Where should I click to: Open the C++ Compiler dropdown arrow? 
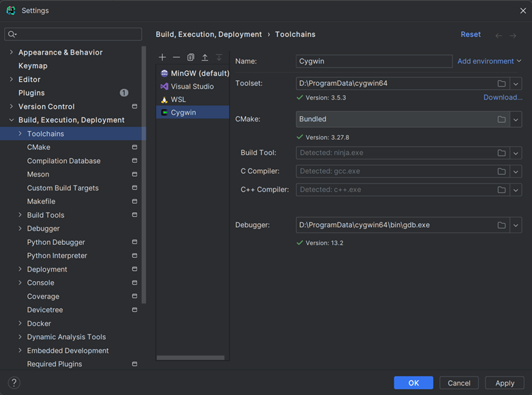click(x=516, y=190)
